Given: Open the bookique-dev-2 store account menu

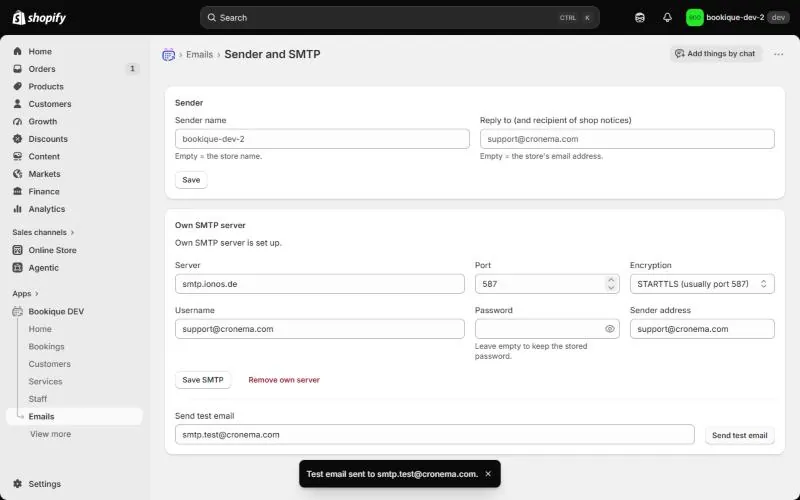Looking at the screenshot, I should coord(738,18).
